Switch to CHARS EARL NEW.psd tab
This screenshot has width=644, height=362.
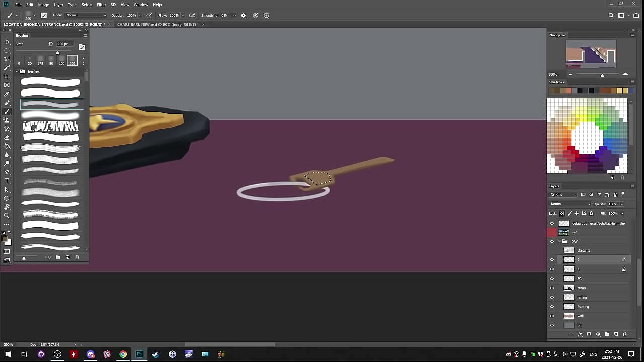point(157,24)
